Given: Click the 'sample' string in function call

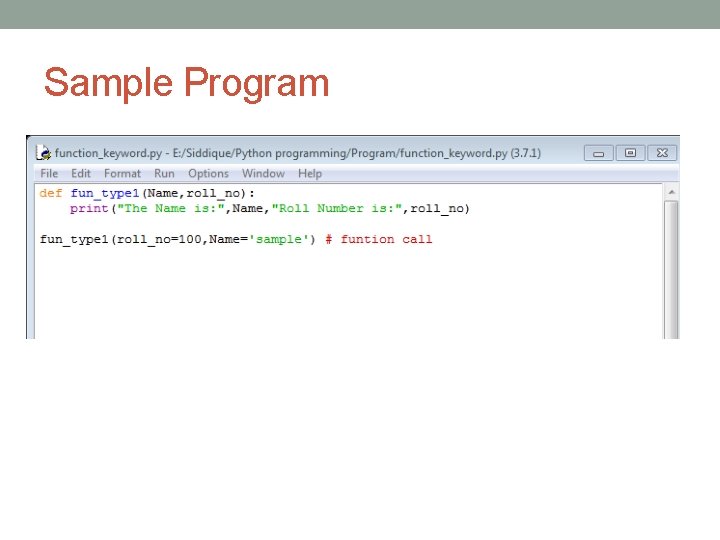Looking at the screenshot, I should [x=279, y=240].
